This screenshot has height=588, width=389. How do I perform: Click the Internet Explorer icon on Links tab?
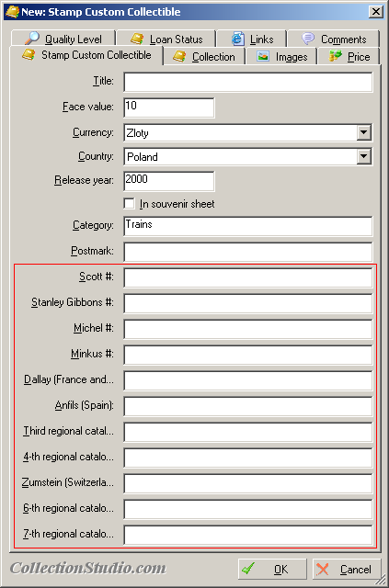point(238,39)
